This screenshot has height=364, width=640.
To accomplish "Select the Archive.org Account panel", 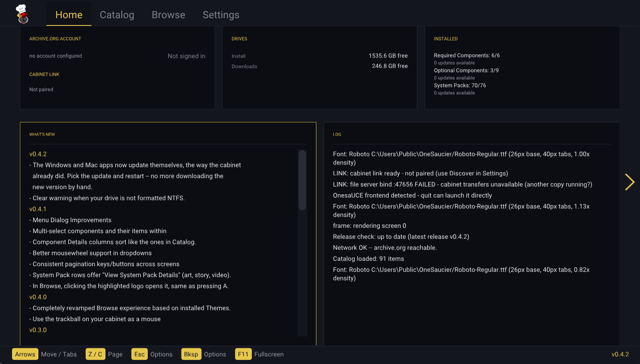I will point(117,68).
